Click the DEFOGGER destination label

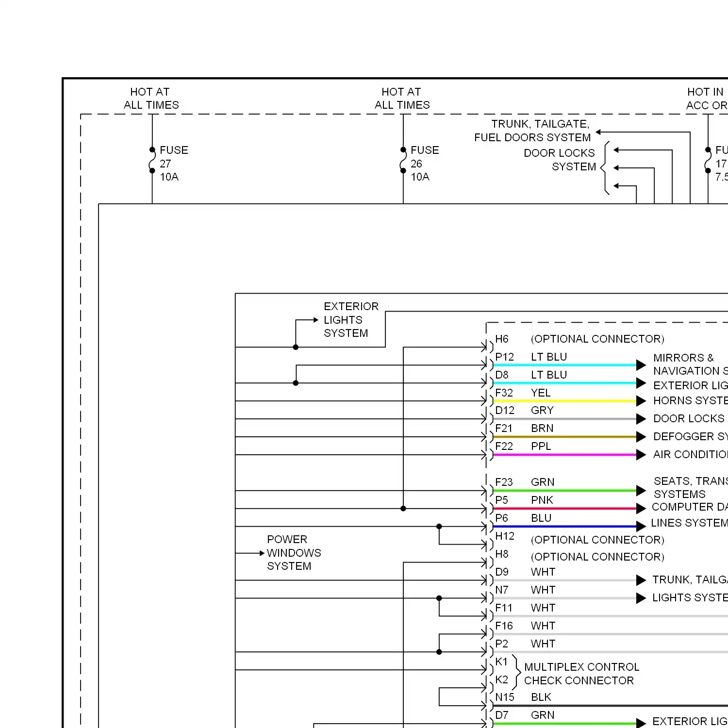coord(690,436)
